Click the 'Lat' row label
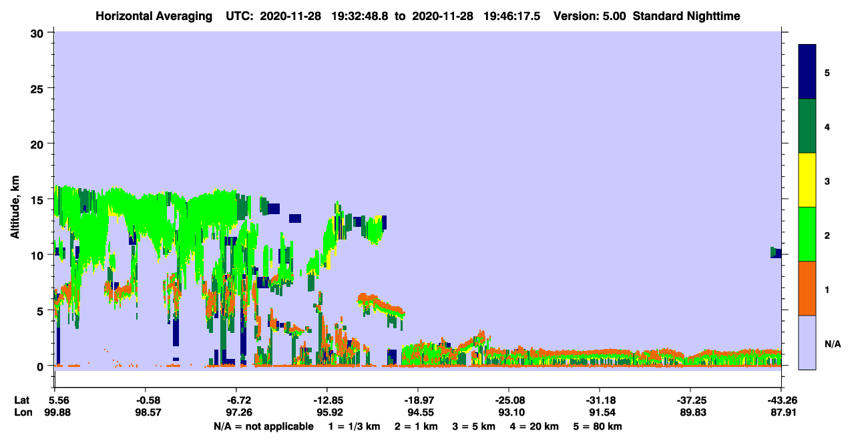Image resolution: width=868 pixels, height=445 pixels. [x=22, y=400]
